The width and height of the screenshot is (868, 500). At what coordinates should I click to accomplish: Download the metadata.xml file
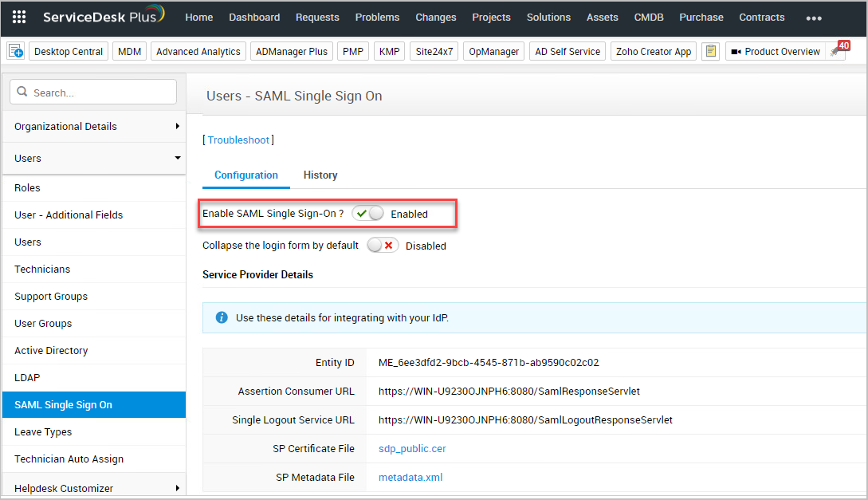point(410,478)
